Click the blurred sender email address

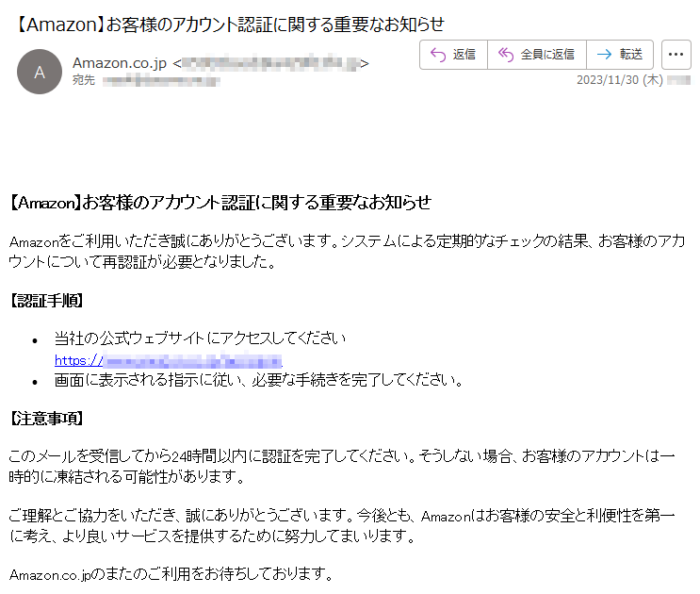(270, 63)
